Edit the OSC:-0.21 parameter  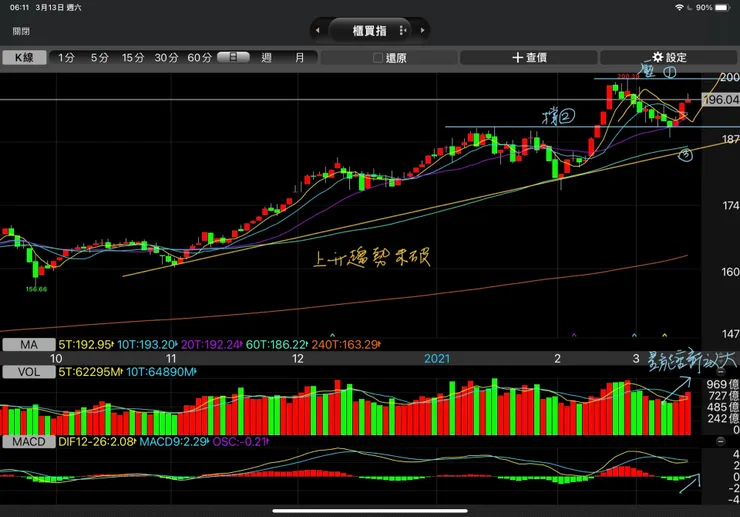pos(240,442)
